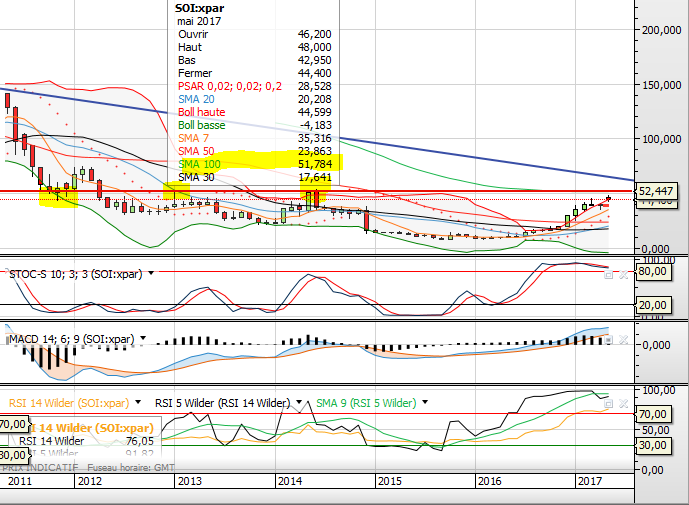
Task: Expand the orange RSI 14 Wilder dropdown arrow
Action: point(141,404)
